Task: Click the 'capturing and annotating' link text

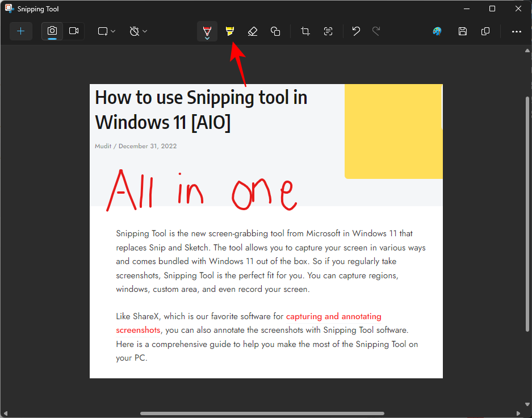Action: (x=333, y=316)
